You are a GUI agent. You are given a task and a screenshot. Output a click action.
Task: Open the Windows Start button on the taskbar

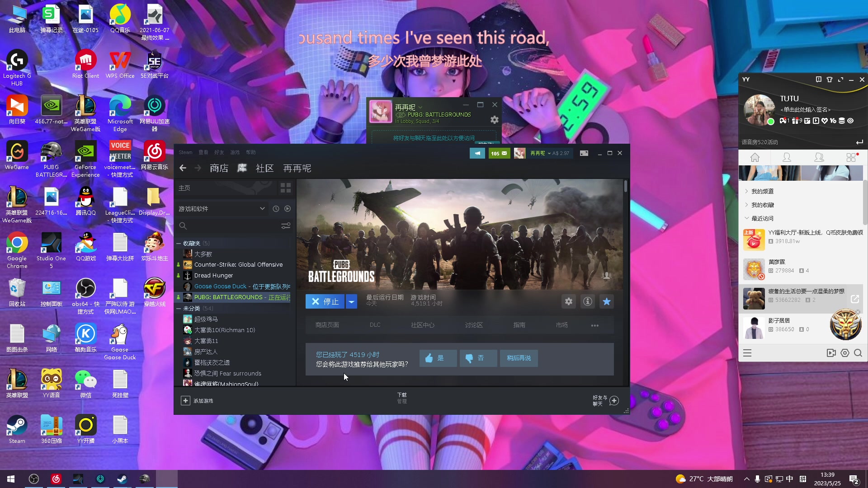click(11, 479)
